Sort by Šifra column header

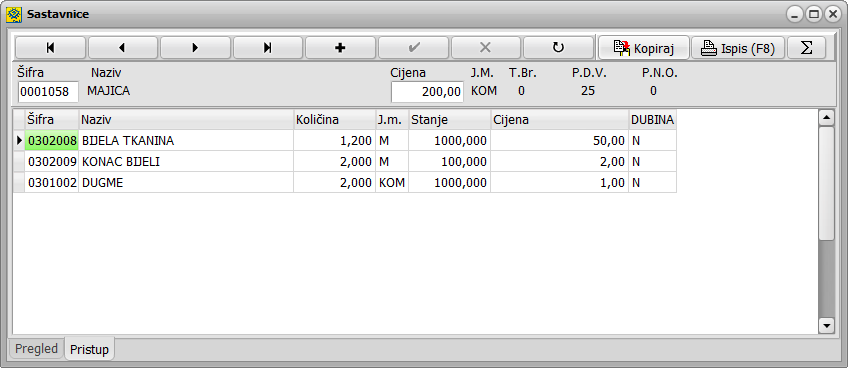pos(52,120)
